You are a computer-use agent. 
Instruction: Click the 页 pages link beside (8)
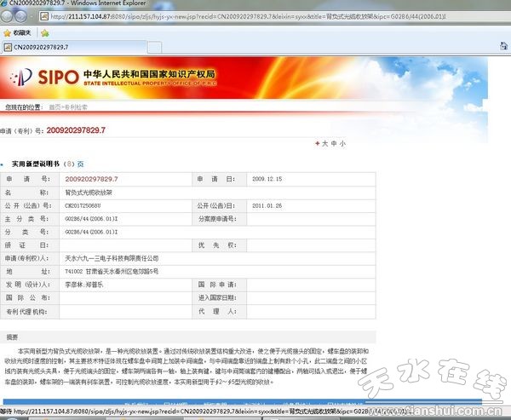pyautogui.click(x=80, y=163)
